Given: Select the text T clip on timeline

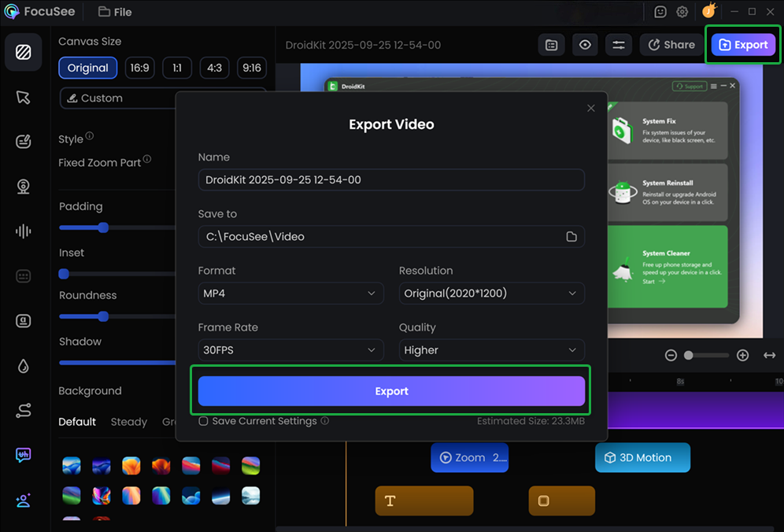Looking at the screenshot, I should (x=424, y=501).
